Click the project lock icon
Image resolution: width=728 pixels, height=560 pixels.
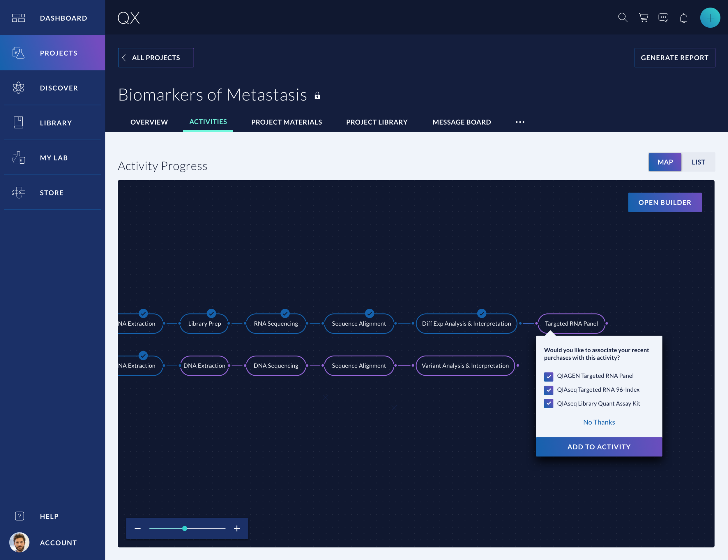click(317, 96)
